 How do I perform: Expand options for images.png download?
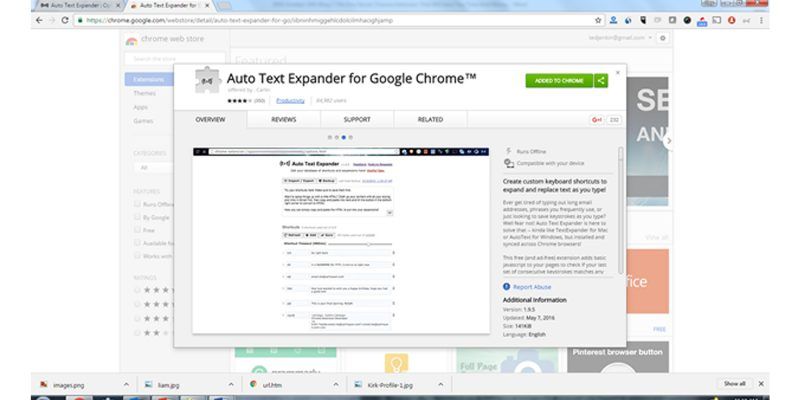[x=126, y=384]
